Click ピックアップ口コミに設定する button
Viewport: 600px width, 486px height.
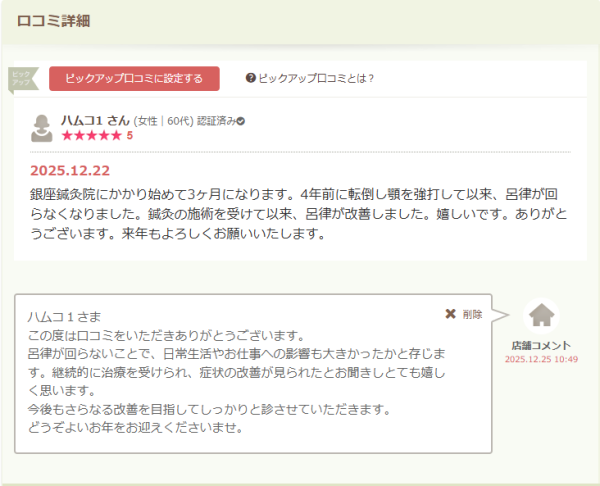point(134,78)
